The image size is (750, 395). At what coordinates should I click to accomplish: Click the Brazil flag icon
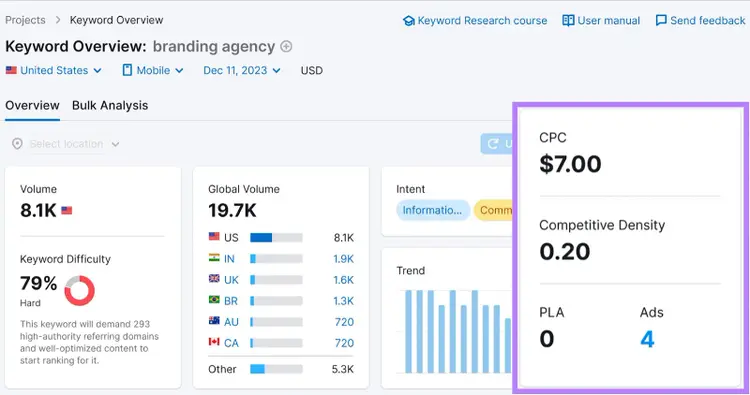214,299
